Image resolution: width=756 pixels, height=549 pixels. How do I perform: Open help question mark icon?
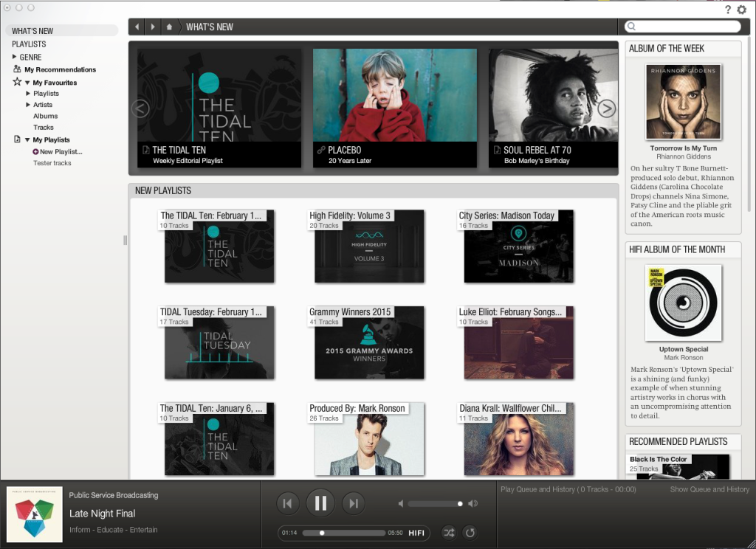click(728, 10)
